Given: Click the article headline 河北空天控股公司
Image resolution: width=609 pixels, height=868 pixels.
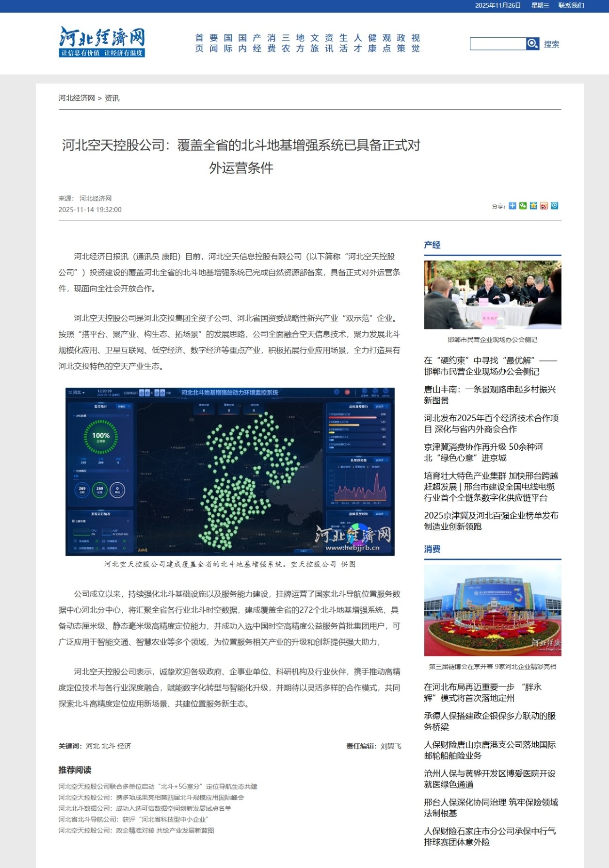Looking at the screenshot, I should pyautogui.click(x=241, y=156).
